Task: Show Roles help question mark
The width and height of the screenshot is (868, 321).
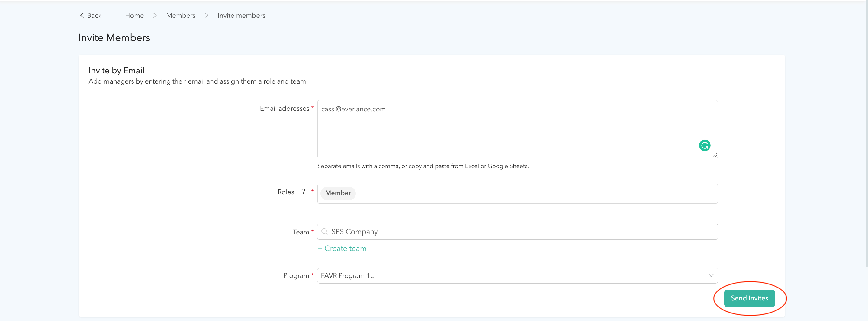Action: [303, 192]
